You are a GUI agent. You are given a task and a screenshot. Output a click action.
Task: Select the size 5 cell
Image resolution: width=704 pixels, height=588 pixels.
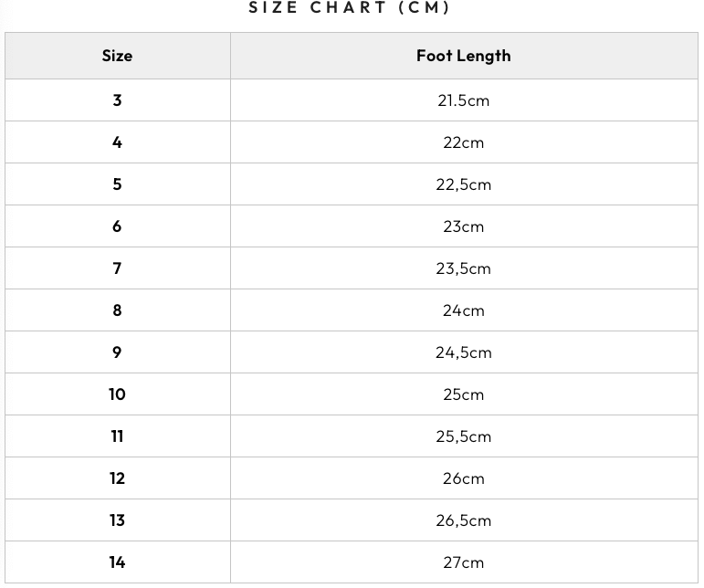point(117,184)
